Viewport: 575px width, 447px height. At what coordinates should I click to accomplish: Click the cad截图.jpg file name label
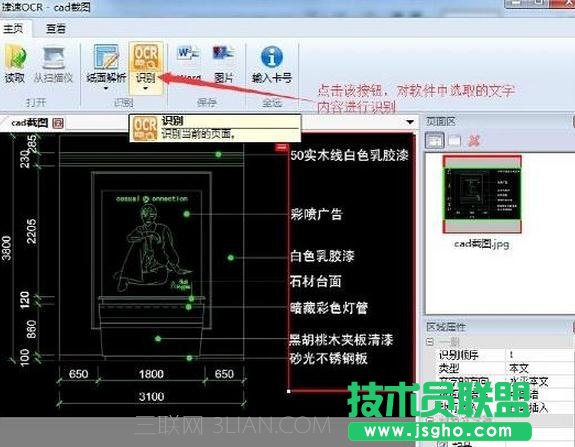point(481,244)
